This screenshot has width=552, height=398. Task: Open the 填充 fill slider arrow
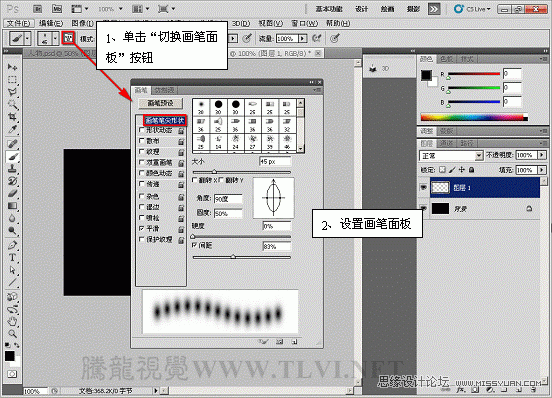[x=542, y=170]
